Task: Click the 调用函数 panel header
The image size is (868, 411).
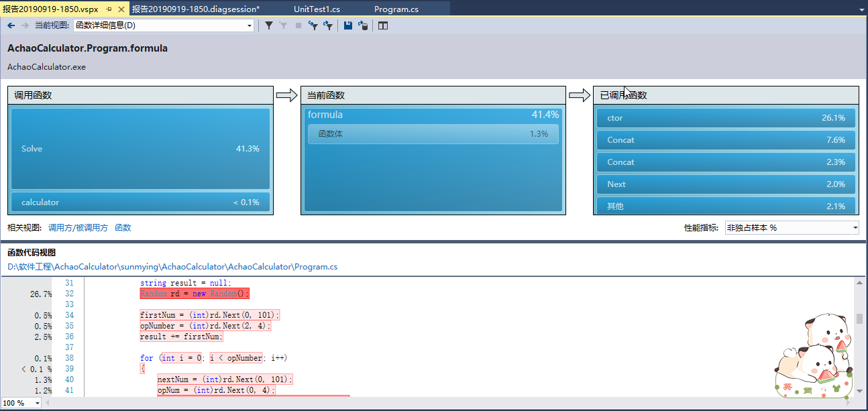Action: [140, 95]
